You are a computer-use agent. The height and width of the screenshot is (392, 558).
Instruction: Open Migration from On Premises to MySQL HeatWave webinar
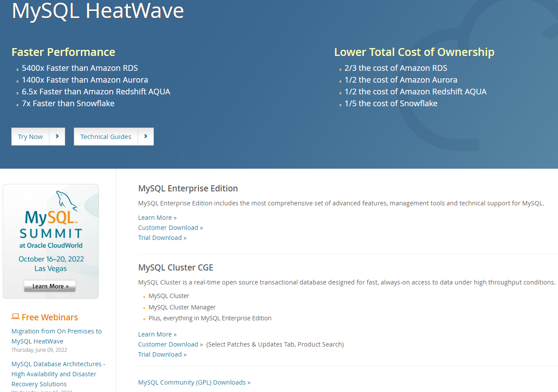56,336
